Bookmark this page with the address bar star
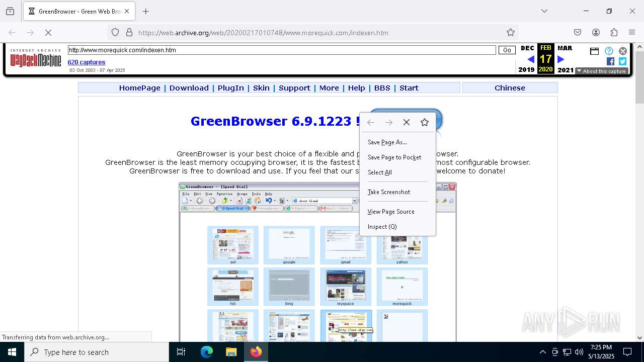Image resolution: width=644 pixels, height=362 pixels. click(511, 32)
